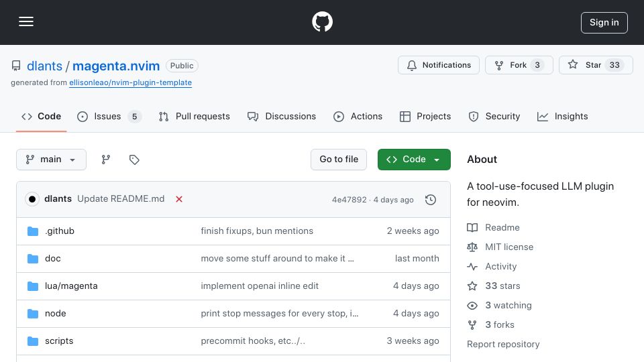Open commit 'implement openai inline edit'
Image resolution: width=644 pixels, height=362 pixels.
point(260,286)
